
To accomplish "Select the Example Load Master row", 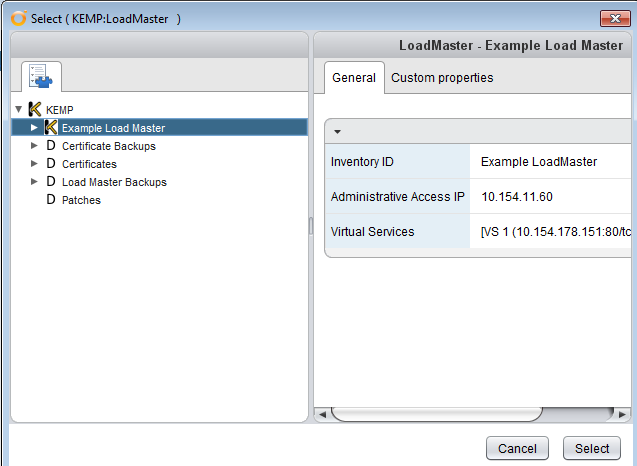I will click(159, 128).
